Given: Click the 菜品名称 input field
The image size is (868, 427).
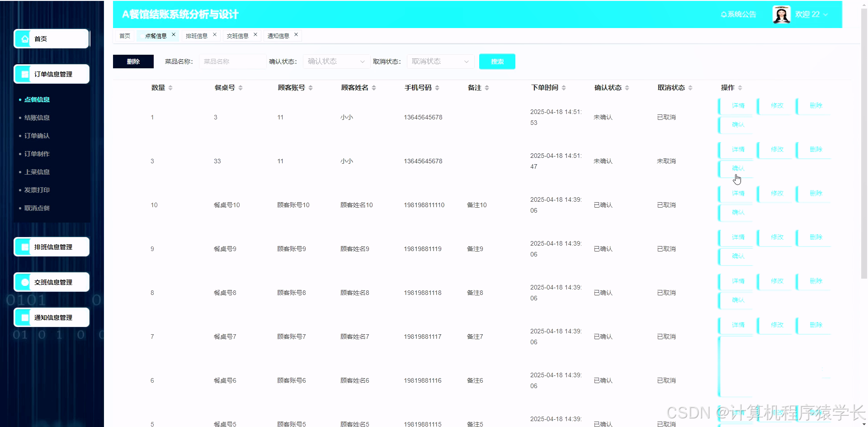Looking at the screenshot, I should tap(232, 61).
